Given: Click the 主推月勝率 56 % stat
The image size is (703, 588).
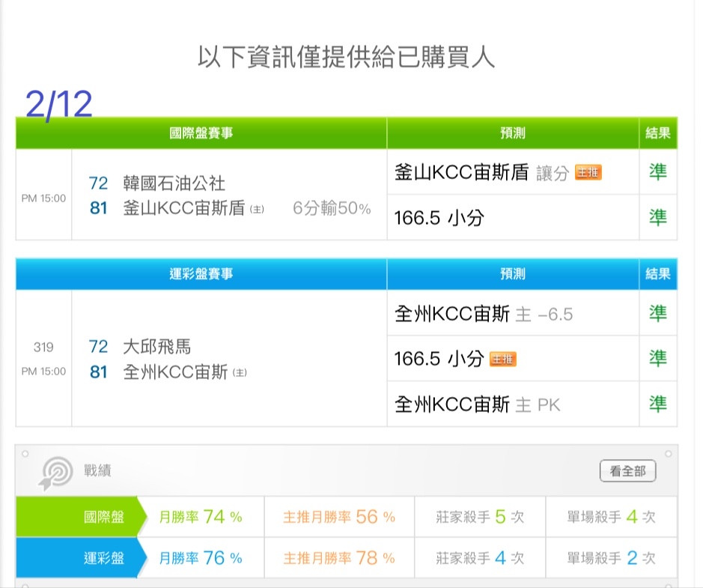Looking at the screenshot, I should coord(339,517).
